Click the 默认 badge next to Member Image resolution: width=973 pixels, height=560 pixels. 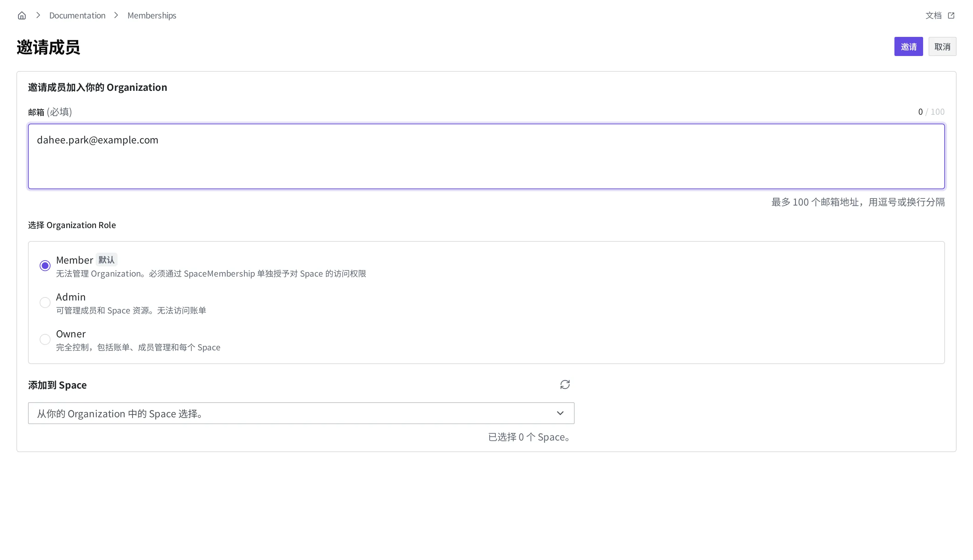pyautogui.click(x=106, y=260)
